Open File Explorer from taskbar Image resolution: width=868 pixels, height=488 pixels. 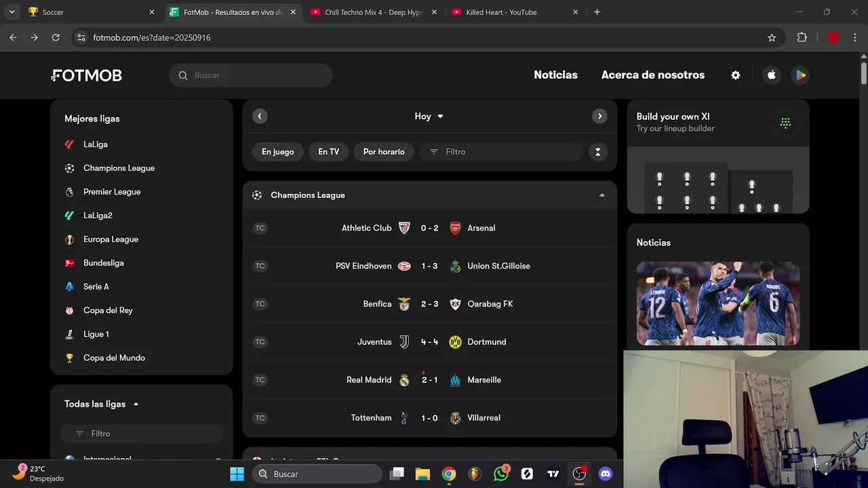coord(422,474)
